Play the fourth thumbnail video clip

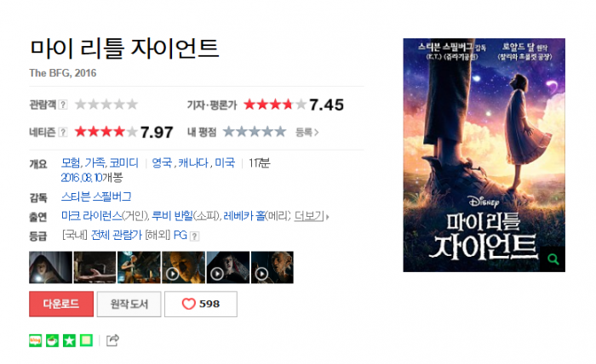pyautogui.click(x=184, y=267)
